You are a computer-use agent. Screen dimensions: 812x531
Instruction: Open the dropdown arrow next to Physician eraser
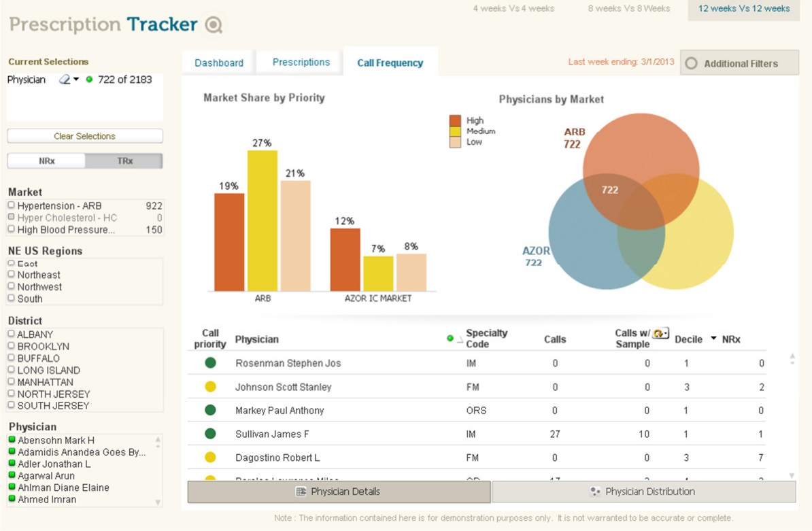click(76, 79)
